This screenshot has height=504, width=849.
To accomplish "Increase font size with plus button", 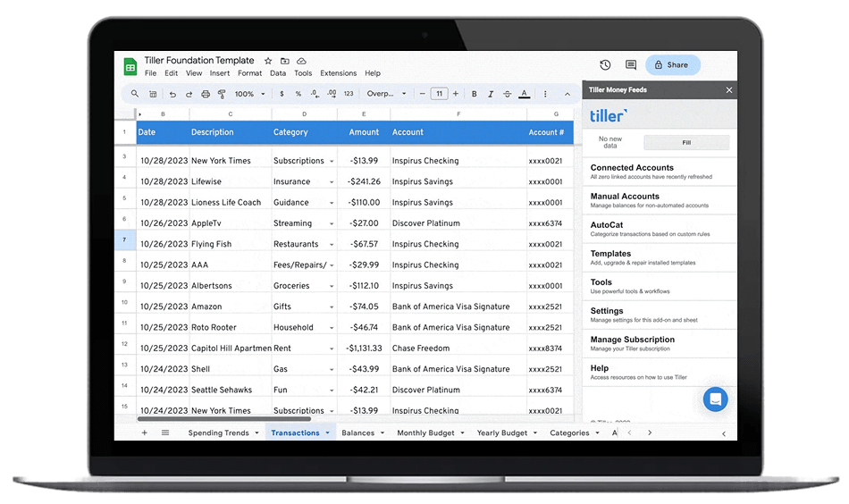I will point(456,94).
